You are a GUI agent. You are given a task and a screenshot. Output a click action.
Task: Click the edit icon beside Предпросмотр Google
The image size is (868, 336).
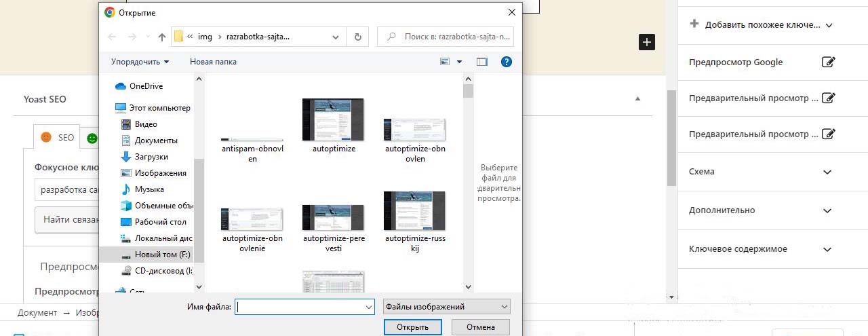pos(827,62)
